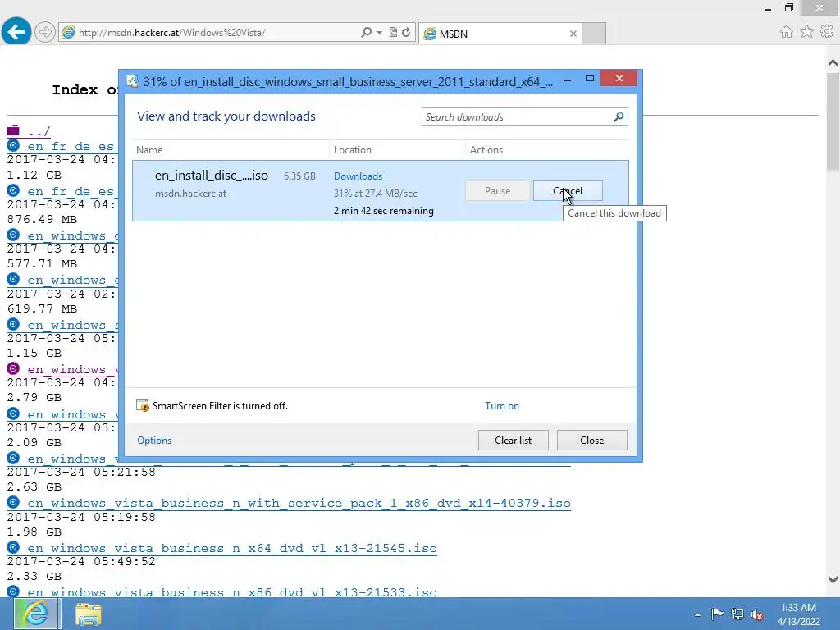This screenshot has width=840, height=630.
Task: Open en_windows_vista_business_n_x86_dvd_vl_x13-21533 link
Action: [x=232, y=592]
